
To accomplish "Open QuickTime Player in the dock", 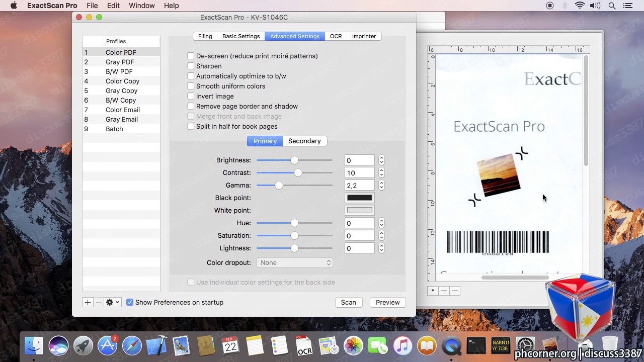I will pos(451,346).
